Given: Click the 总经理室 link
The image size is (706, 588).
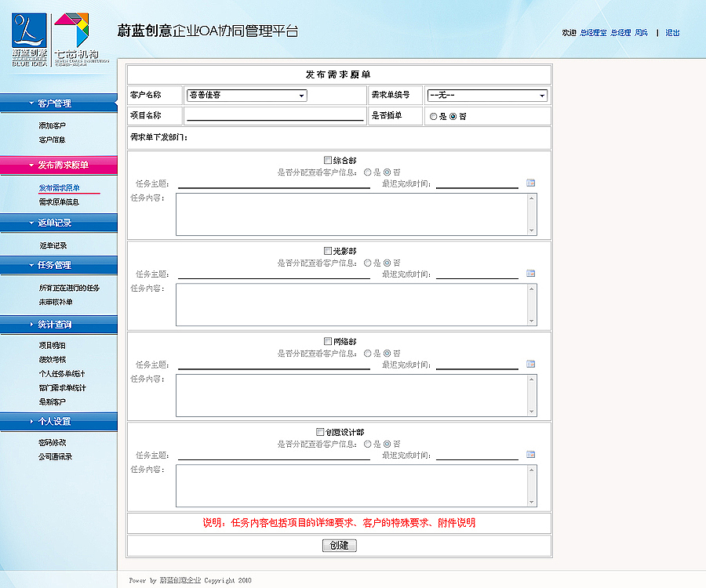Looking at the screenshot, I should click(x=594, y=32).
